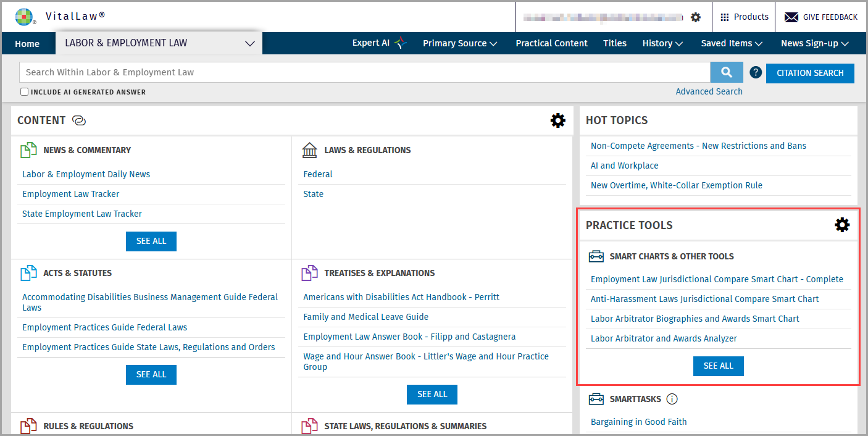Toggle Include AI Generated Answer checkbox

click(x=25, y=92)
